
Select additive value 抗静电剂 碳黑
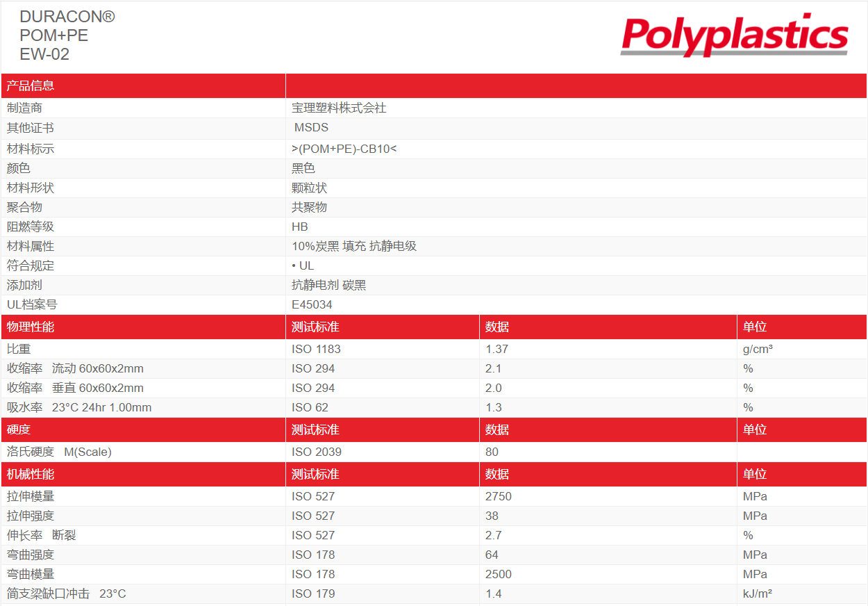pyautogui.click(x=329, y=285)
